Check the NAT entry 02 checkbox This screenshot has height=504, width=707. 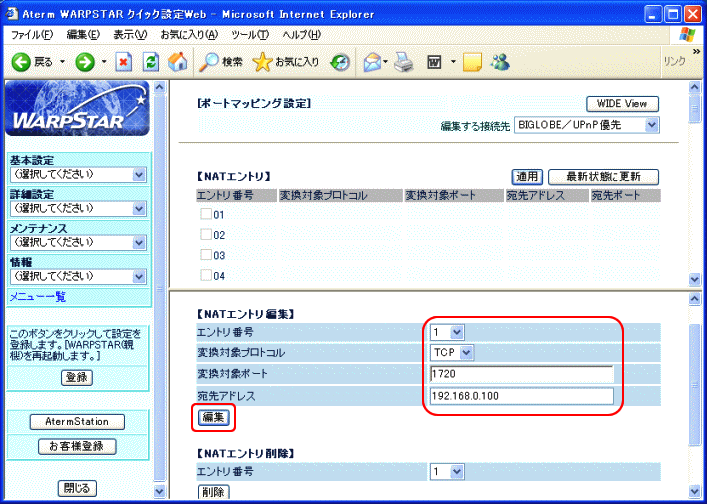pos(206,235)
